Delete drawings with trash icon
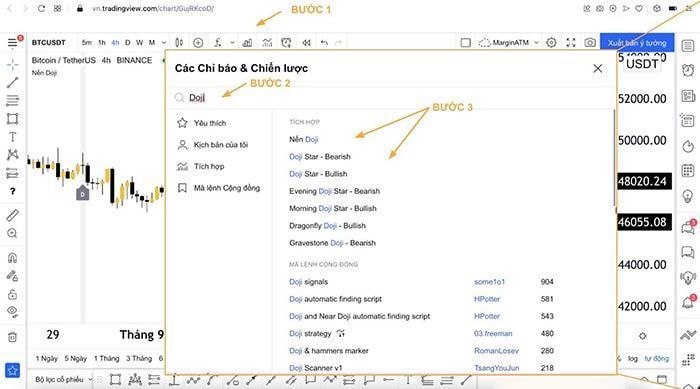 click(12, 337)
